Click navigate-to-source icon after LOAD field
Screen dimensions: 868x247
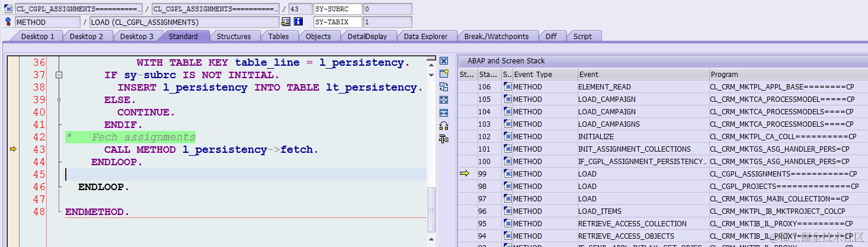286,22
